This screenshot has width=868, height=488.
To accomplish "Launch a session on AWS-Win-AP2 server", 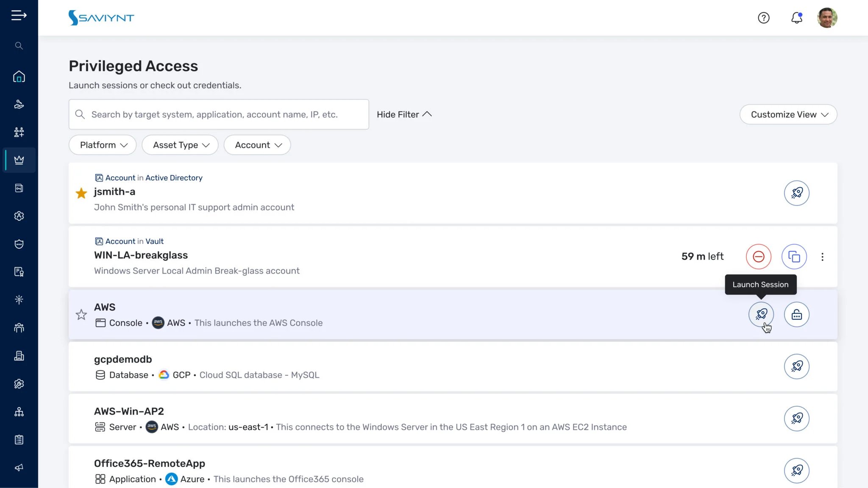I will pyautogui.click(x=797, y=419).
